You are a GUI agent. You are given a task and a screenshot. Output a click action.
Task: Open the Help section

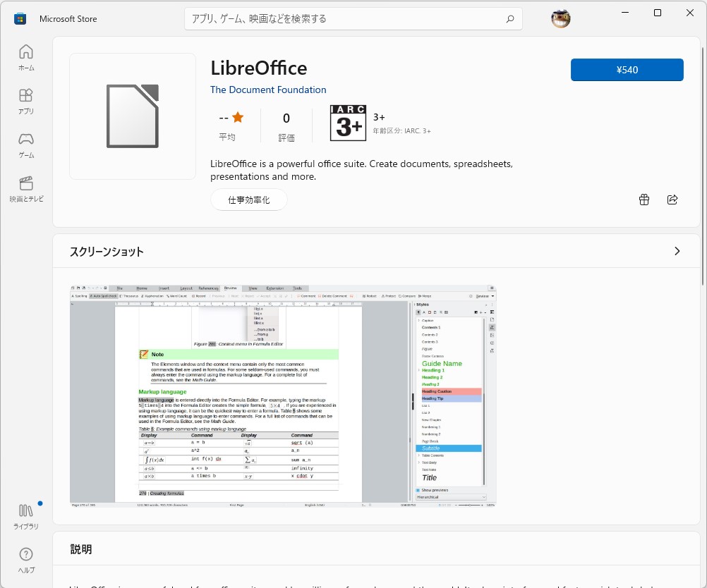26,560
